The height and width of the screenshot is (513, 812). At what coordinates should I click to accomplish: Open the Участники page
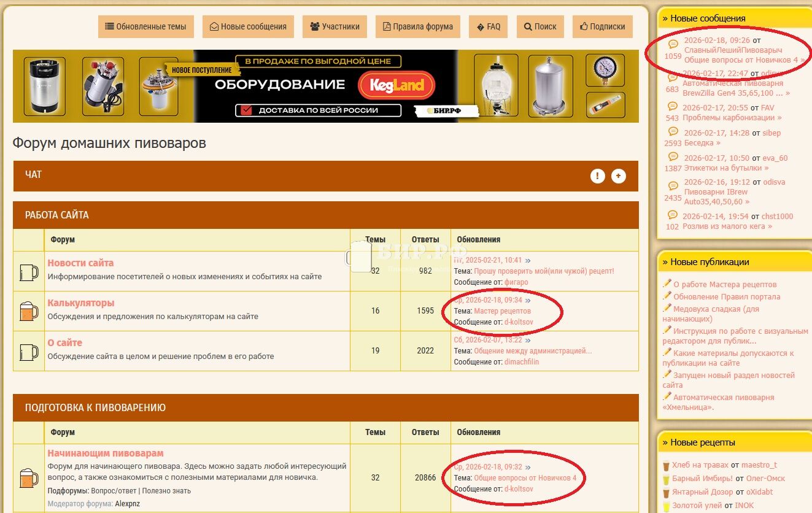point(334,26)
